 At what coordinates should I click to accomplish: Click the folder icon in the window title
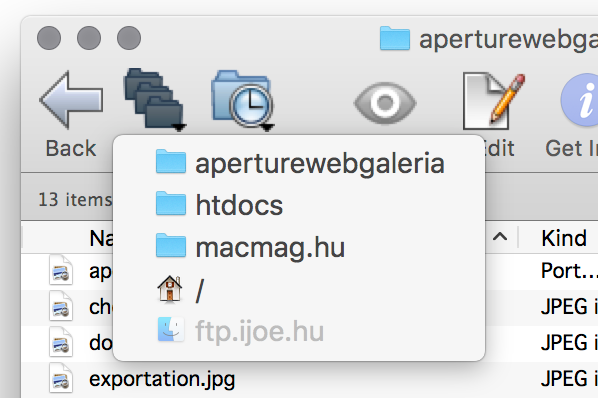(x=395, y=38)
